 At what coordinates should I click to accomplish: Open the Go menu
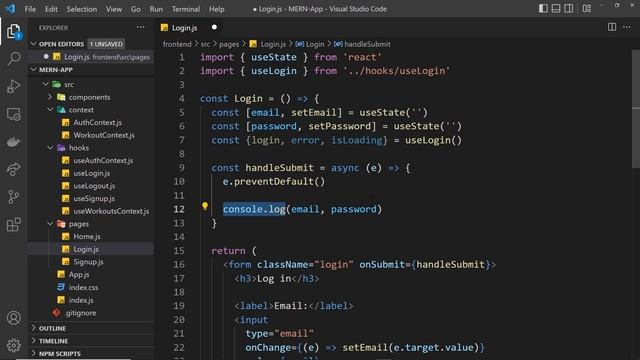pos(136,9)
